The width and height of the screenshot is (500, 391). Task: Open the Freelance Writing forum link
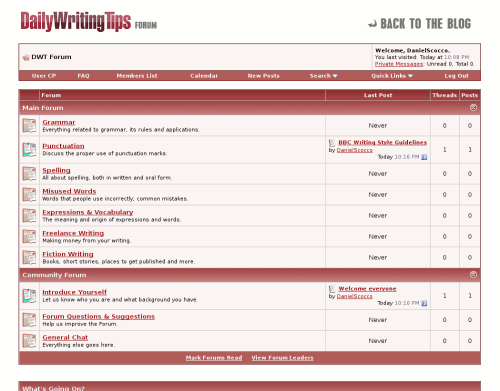click(73, 233)
